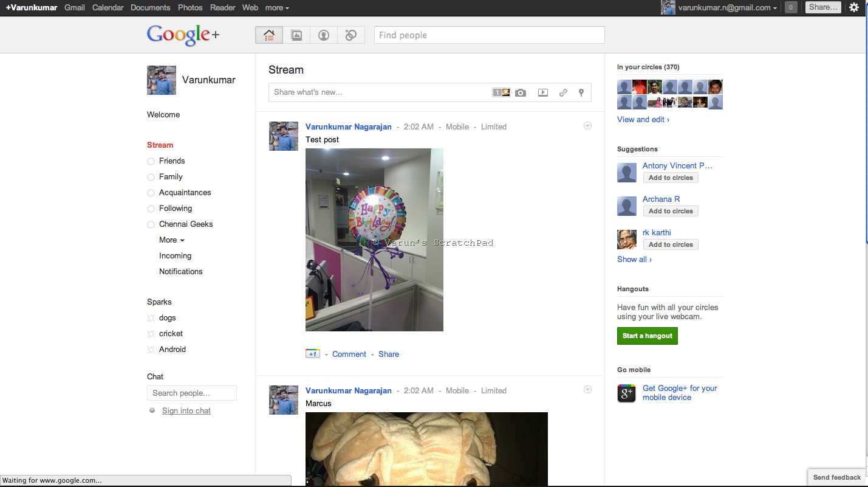Click Share link under Test post
The image size is (868, 487).
click(389, 354)
